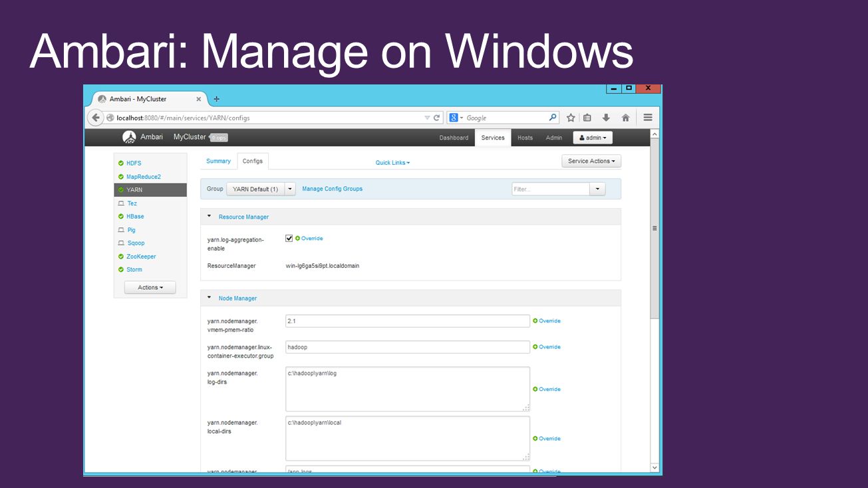Open the YARN Default (1) group dropdown
The image size is (868, 488).
click(x=290, y=189)
